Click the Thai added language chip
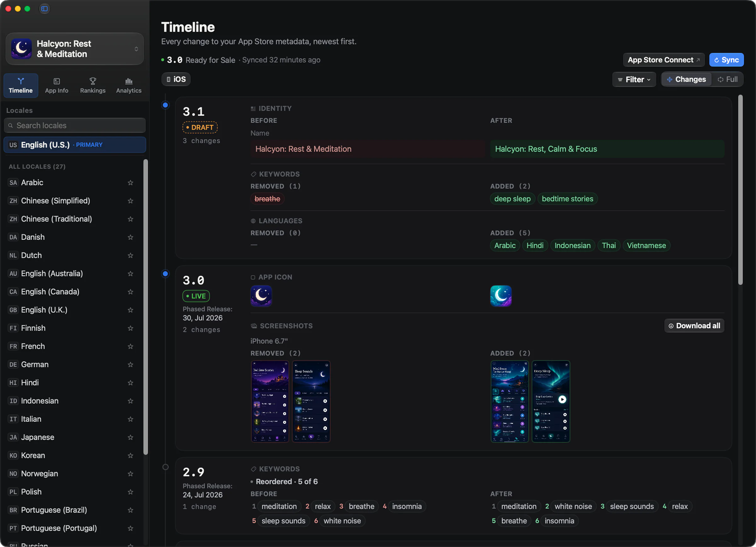The height and width of the screenshot is (547, 756). [609, 246]
